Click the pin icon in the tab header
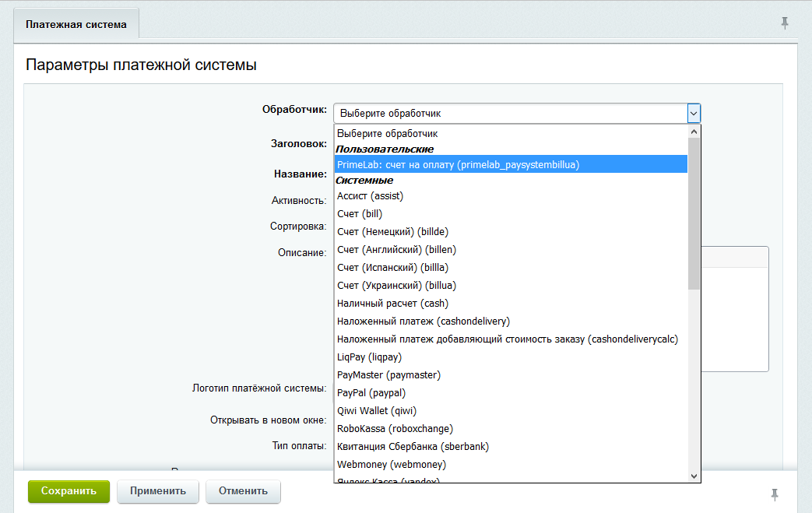The height and width of the screenshot is (513, 812). point(785,23)
